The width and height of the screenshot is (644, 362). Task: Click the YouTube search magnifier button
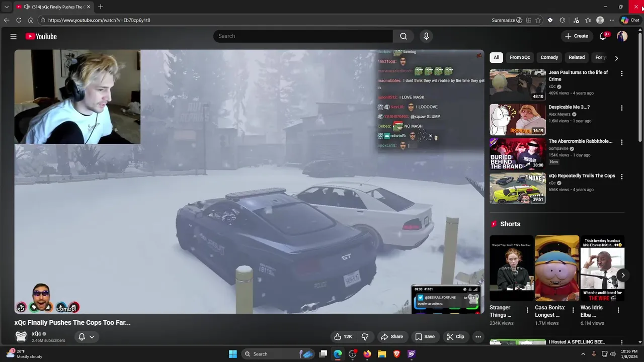click(x=404, y=36)
